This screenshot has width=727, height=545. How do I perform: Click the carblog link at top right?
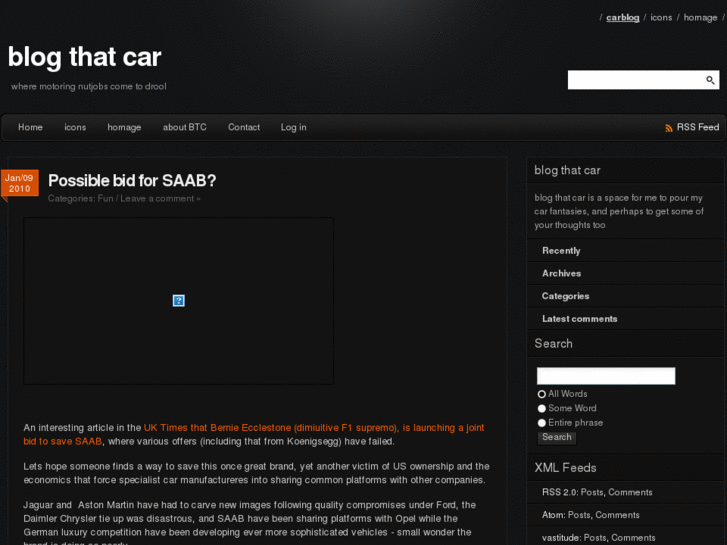pos(623,18)
